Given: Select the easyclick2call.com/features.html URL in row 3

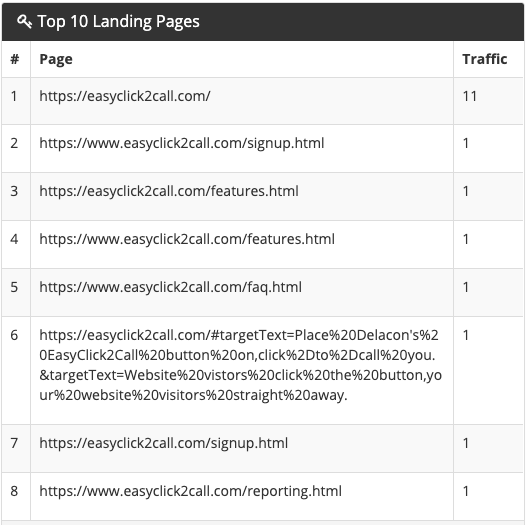Looking at the screenshot, I should click(x=169, y=191).
